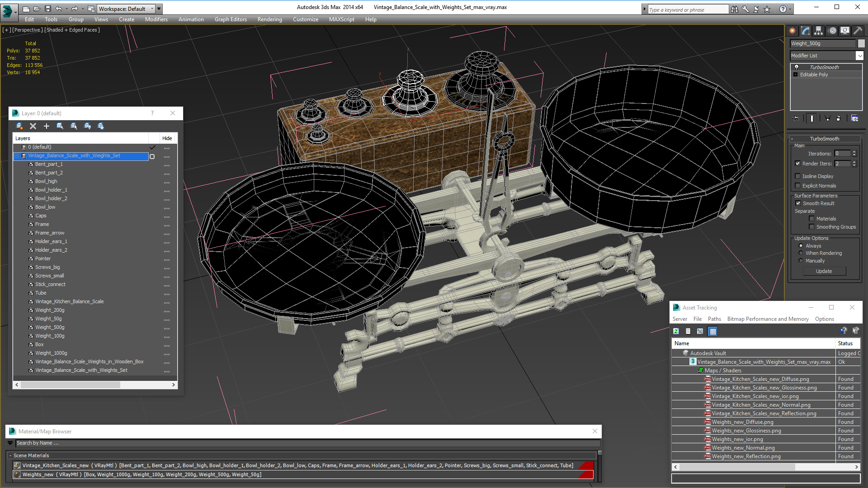Open the Motion command panel tab
The width and height of the screenshot is (868, 488).
click(832, 31)
